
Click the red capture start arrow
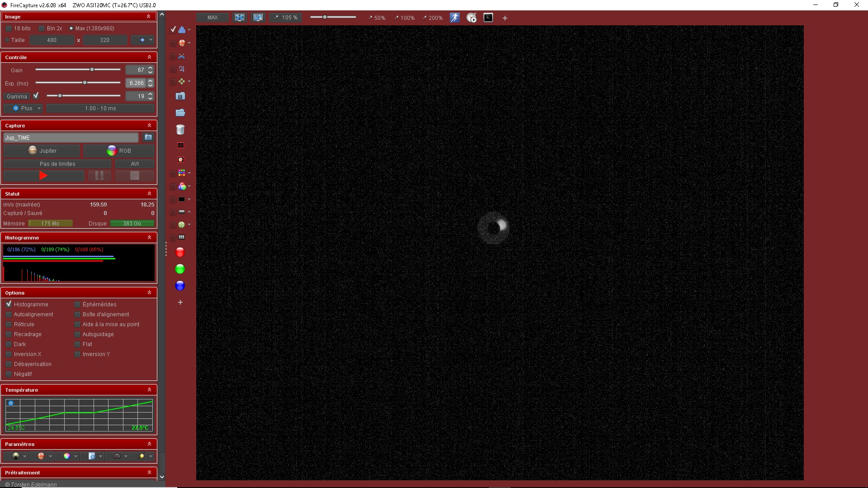tap(43, 175)
